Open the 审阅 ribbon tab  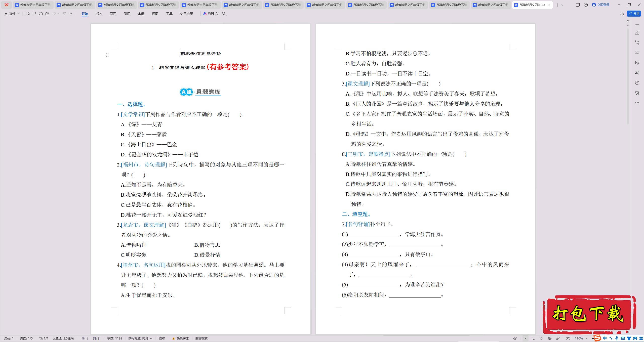141,14
